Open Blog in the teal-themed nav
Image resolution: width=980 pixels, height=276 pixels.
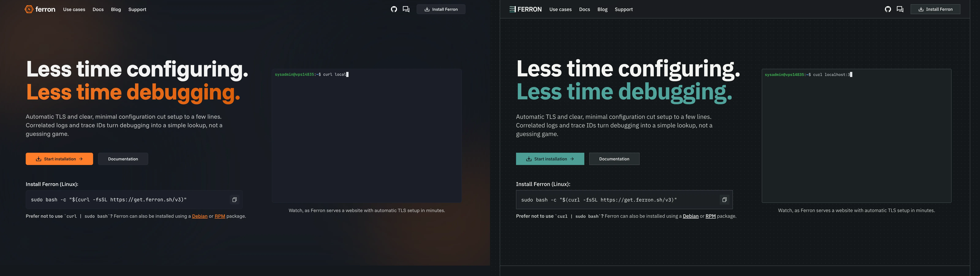coord(602,9)
